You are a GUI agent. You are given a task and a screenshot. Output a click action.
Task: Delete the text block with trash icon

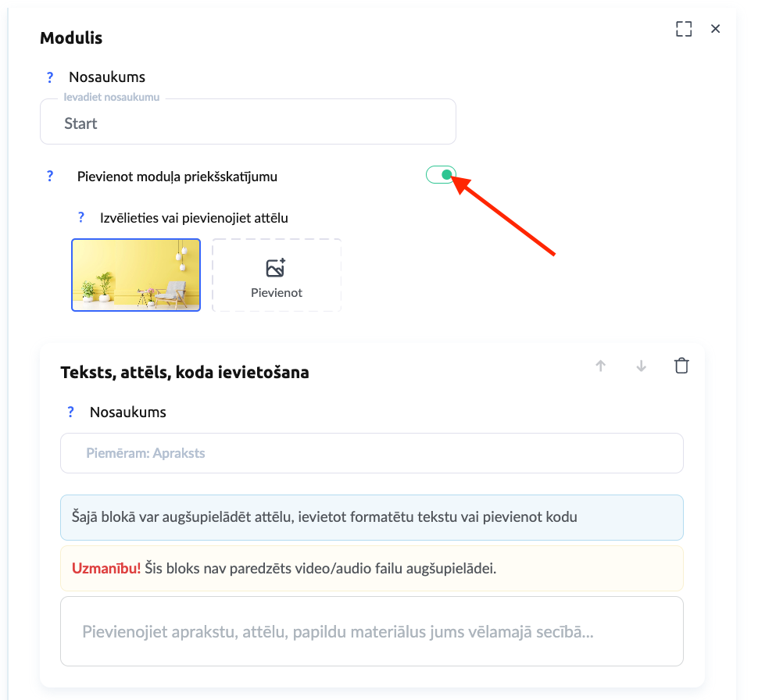coord(681,366)
